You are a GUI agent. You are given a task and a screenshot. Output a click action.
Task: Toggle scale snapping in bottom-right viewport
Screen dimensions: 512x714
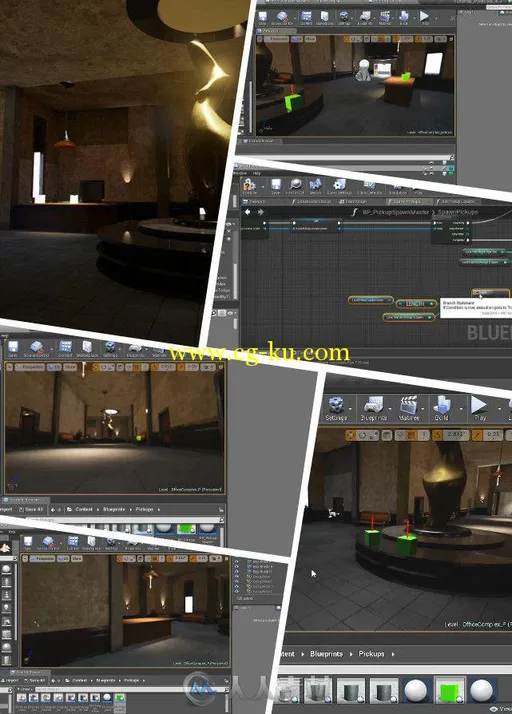pos(477,435)
